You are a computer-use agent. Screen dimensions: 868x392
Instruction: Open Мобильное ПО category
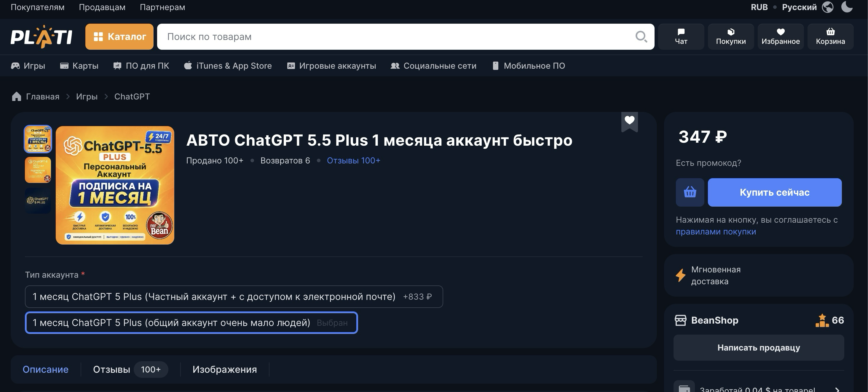pos(528,66)
